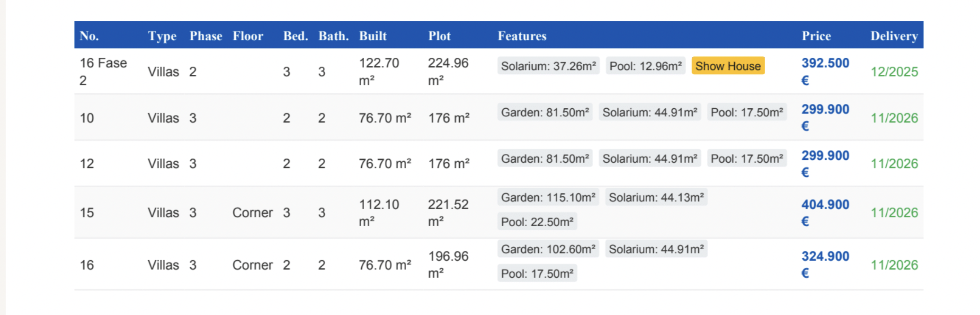This screenshot has width=980, height=315.
Task: Click the Plot column header
Action: point(439,36)
